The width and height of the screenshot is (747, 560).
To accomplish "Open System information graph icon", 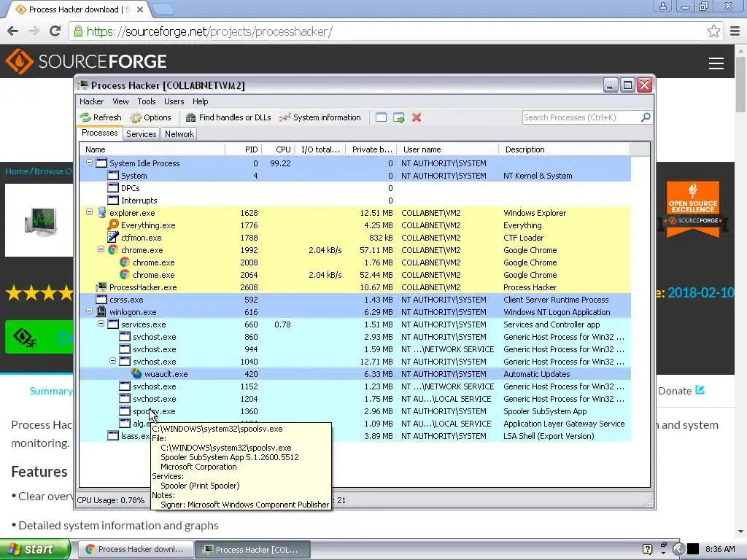I will tap(285, 117).
